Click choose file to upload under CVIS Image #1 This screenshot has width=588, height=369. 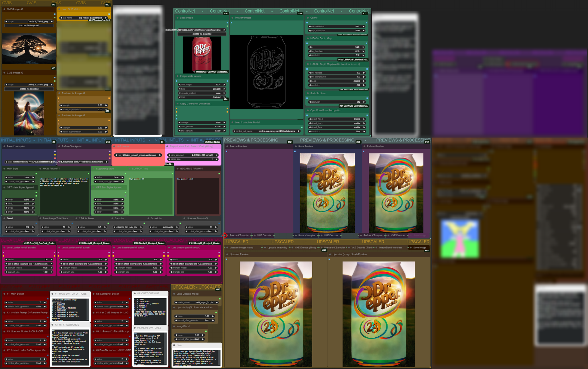(x=29, y=25)
